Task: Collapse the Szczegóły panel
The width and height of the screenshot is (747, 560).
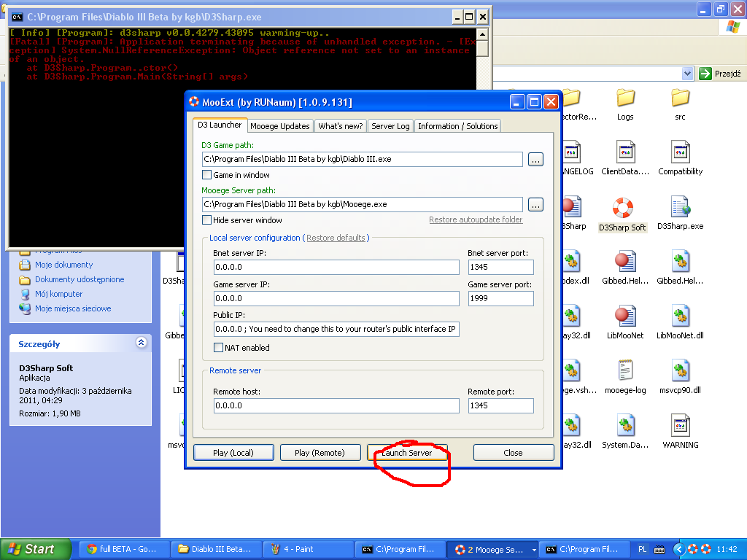Action: click(141, 343)
